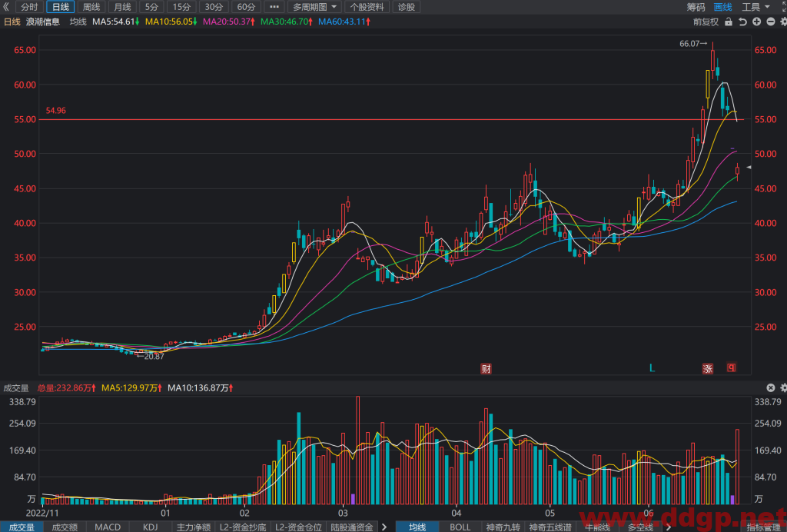
Task: Select the 均线 main indicator tab
Action: click(417, 527)
